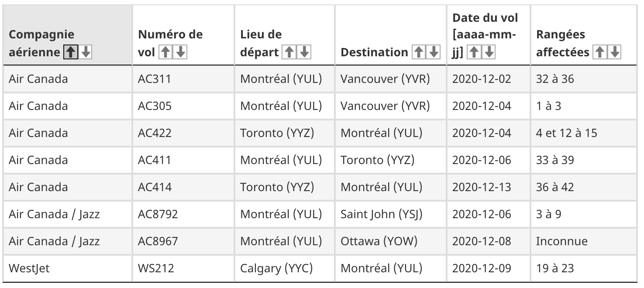Sort Destination column descending
The height and width of the screenshot is (288, 644).
[x=434, y=52]
